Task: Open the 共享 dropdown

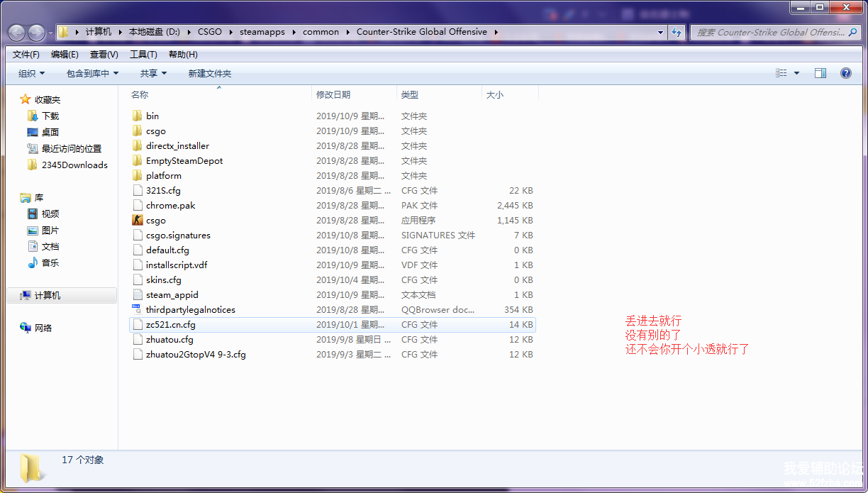Action: point(153,73)
